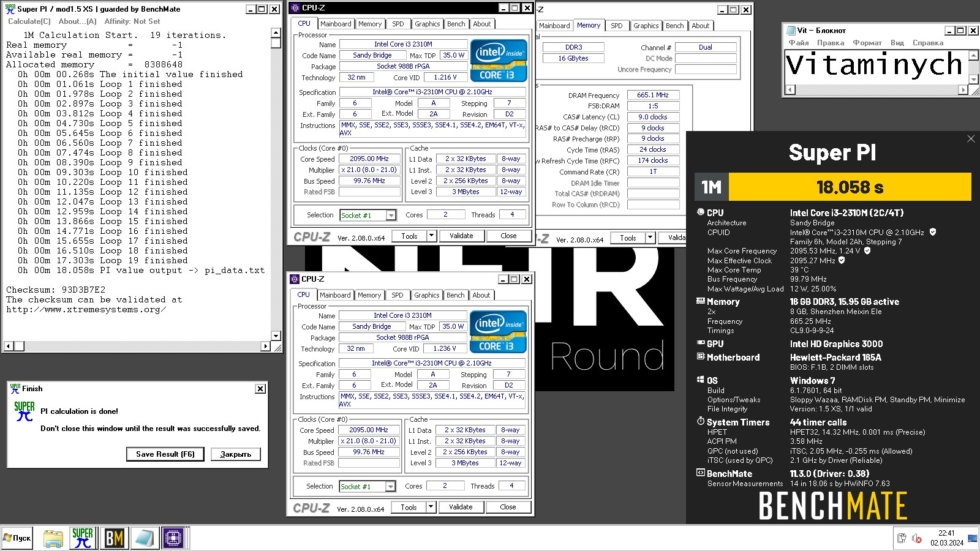Select Graphics tab in rear CPU-Z Memory window
Viewport: 980px width, 551px height.
pos(646,26)
